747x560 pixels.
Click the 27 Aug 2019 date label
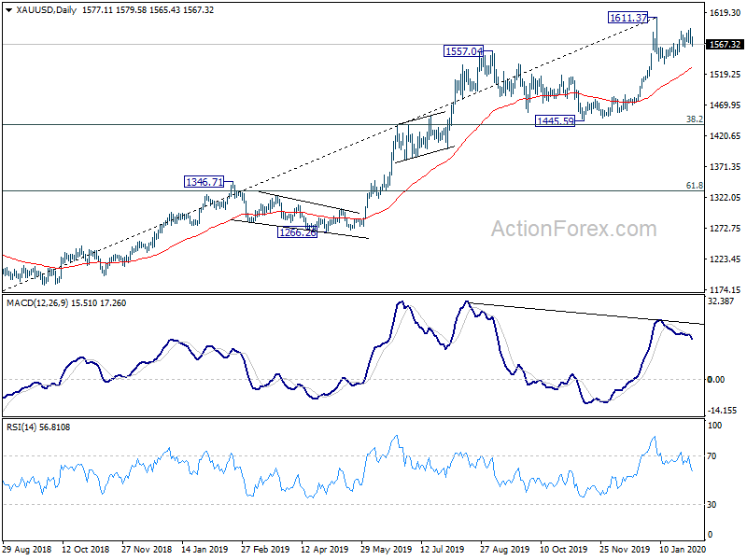click(x=504, y=549)
